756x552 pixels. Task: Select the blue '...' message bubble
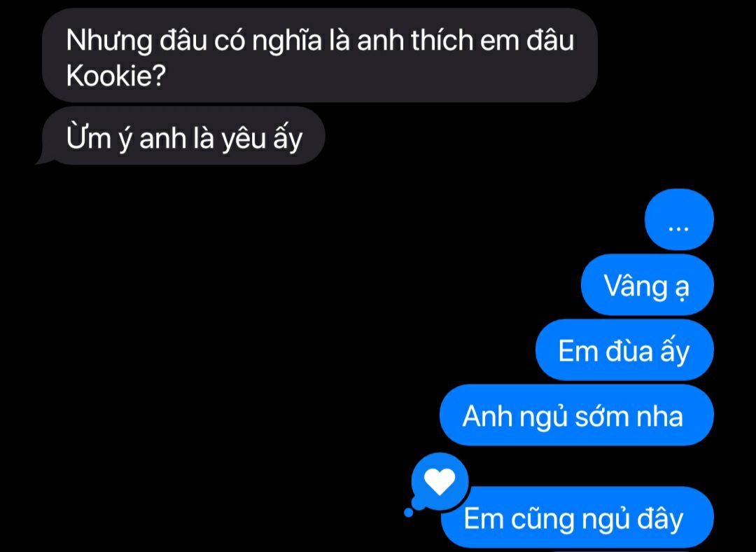click(x=679, y=219)
